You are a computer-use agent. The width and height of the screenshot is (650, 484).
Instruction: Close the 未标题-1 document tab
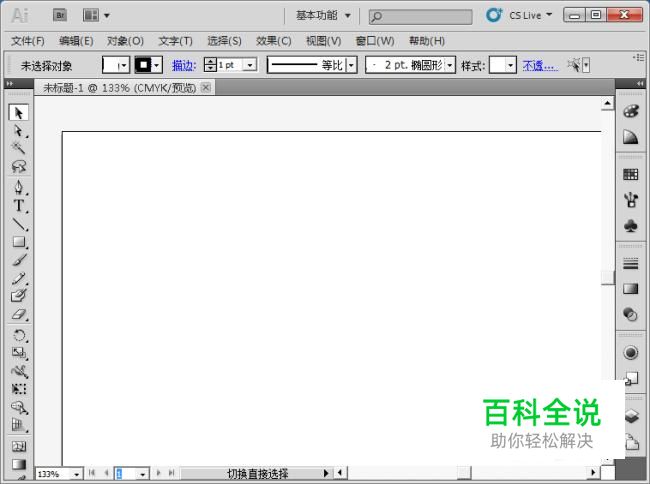click(206, 87)
